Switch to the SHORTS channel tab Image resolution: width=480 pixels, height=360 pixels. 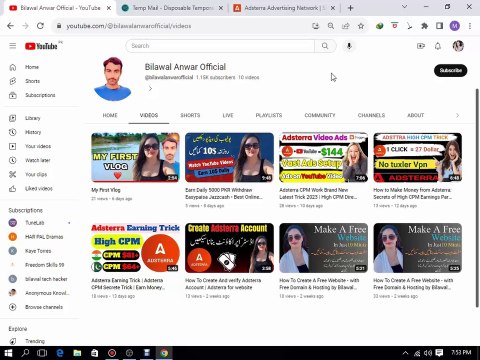(190, 115)
